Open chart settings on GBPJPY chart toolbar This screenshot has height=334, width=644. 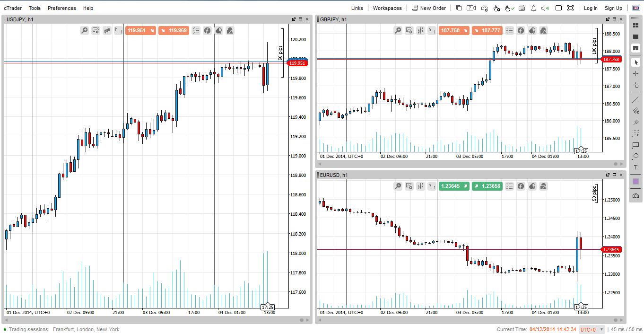pos(409,30)
